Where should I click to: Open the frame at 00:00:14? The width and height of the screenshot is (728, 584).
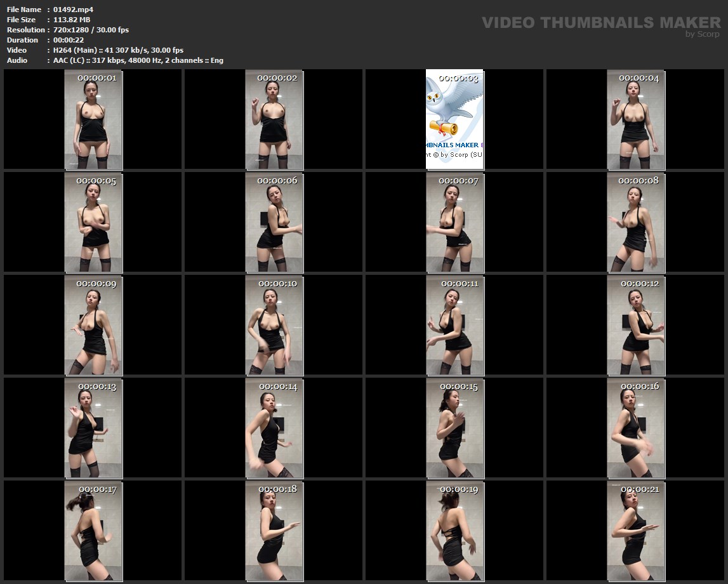[274, 428]
